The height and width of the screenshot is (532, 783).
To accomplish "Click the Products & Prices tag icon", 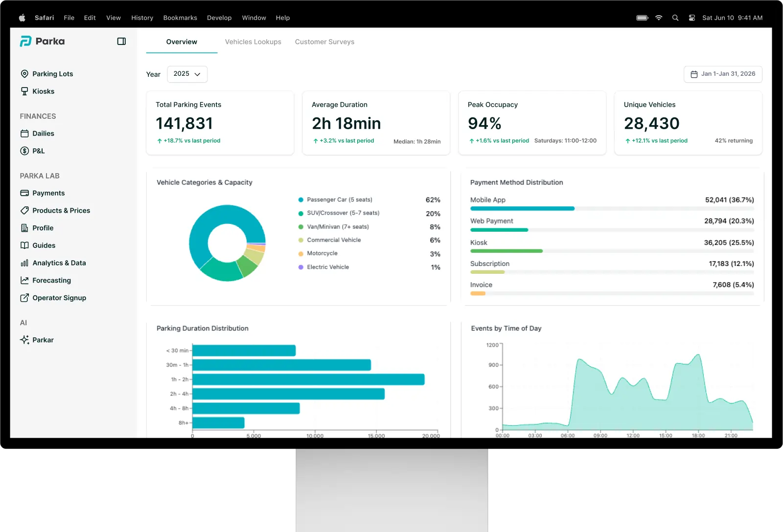I will coord(24,211).
